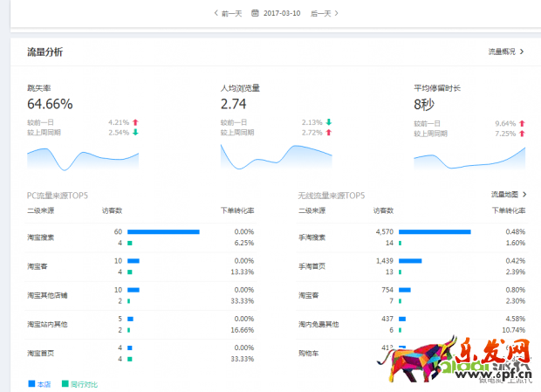Click green down arrow beside 2.13%
This screenshot has width=541, height=392.
point(328,123)
